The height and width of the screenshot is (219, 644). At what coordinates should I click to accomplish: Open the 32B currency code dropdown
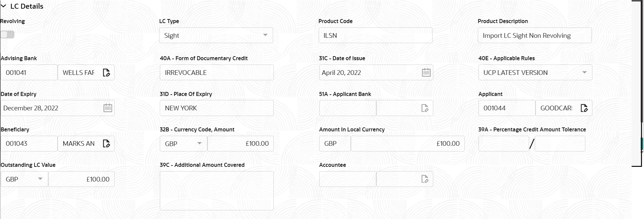[200, 143]
